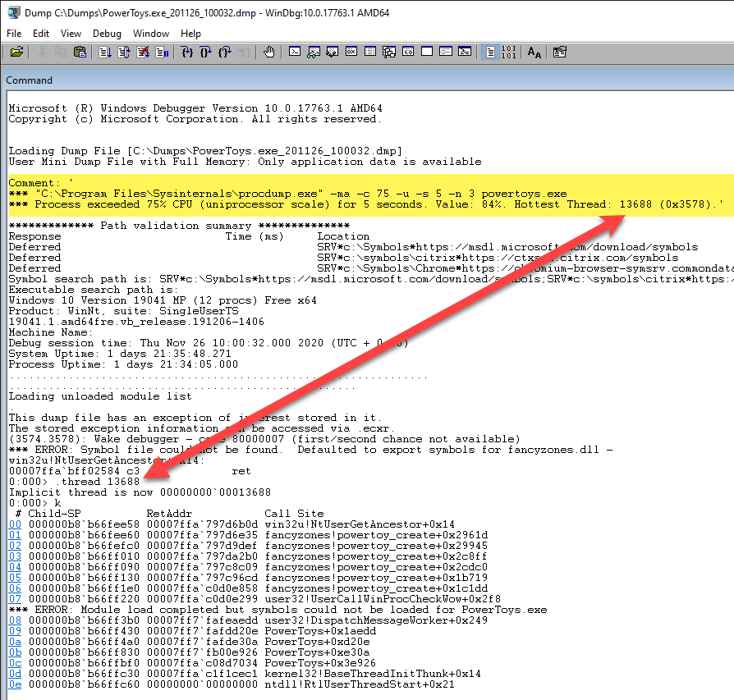Screen dimensions: 734x700
Task: Click 'ntdll!RtlUserThreadStart+0x21' call site
Action: coord(360,684)
